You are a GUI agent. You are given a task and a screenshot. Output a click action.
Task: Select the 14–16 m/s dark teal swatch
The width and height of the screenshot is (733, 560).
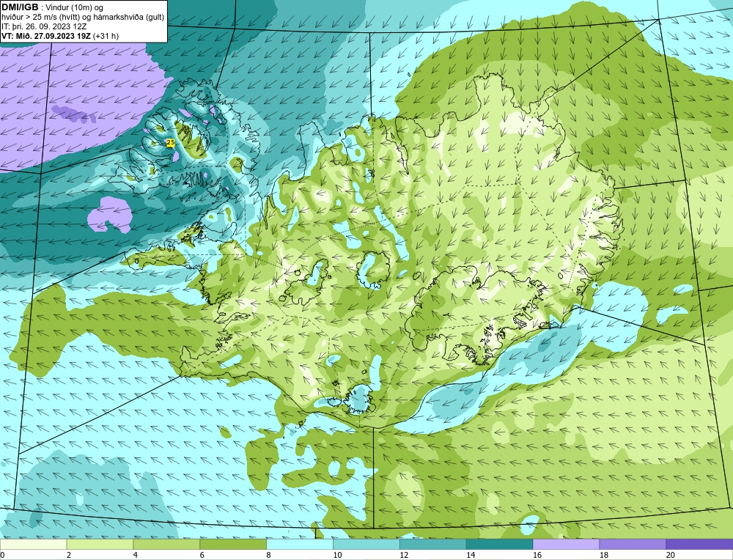500,544
